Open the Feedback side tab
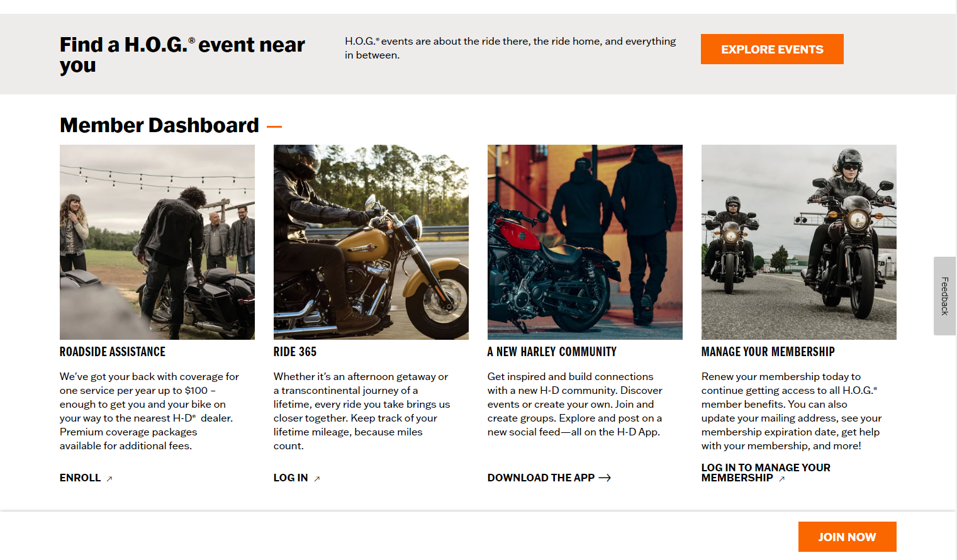This screenshot has height=560, width=957. click(x=944, y=296)
